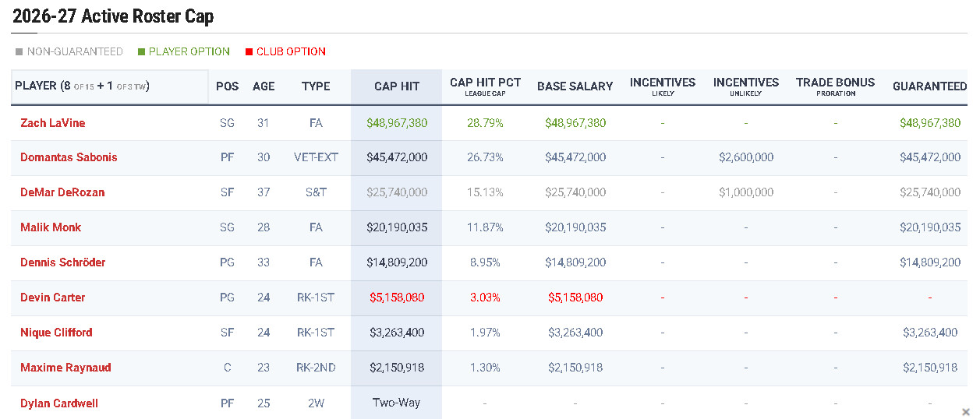Sort by Pos column header
This screenshot has width=980, height=419.
[227, 86]
